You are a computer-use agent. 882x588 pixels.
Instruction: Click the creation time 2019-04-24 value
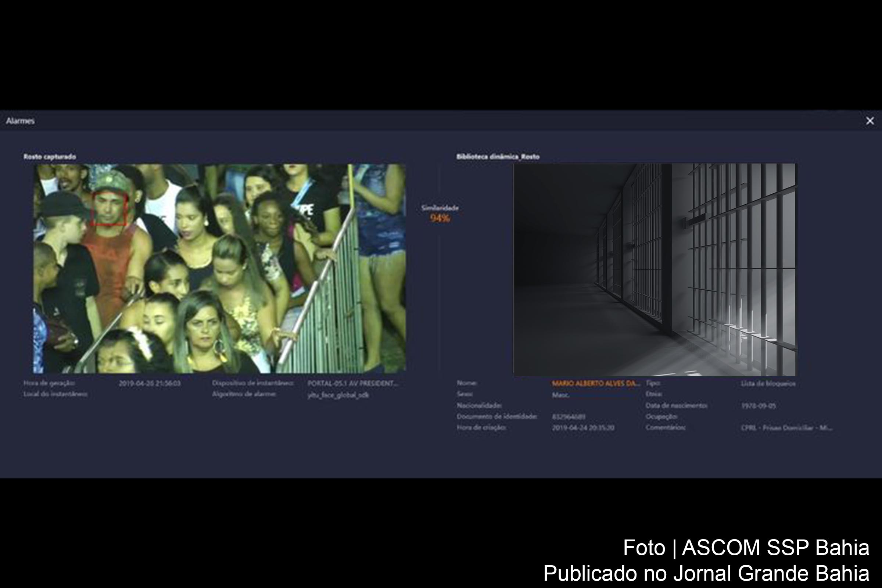click(583, 428)
